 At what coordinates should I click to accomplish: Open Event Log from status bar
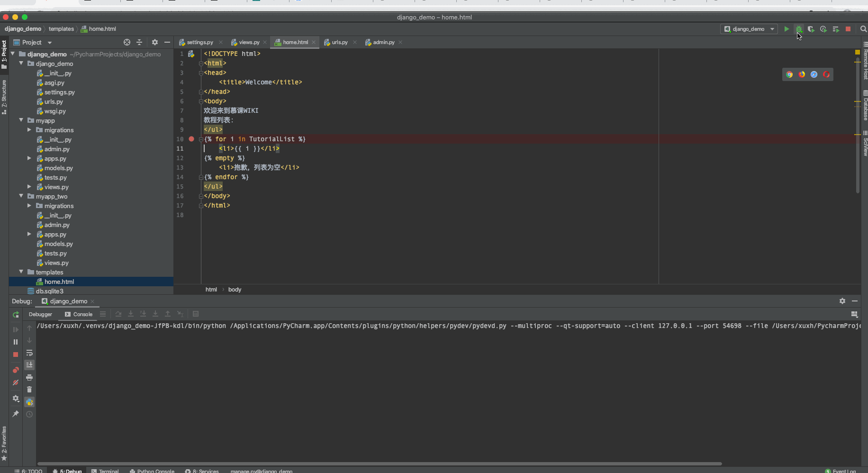pyautogui.click(x=841, y=471)
